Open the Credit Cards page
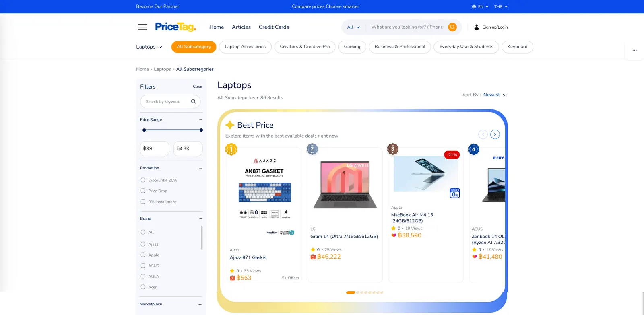The width and height of the screenshot is (644, 315). point(274,27)
